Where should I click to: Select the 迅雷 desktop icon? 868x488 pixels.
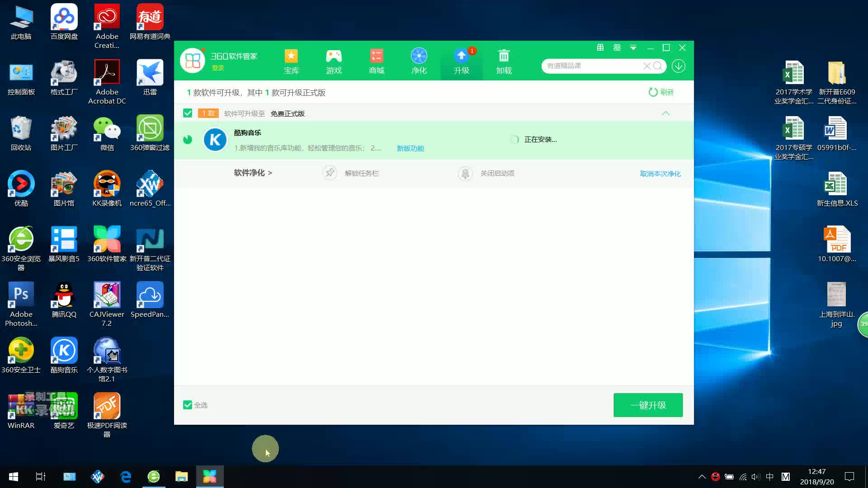tap(150, 77)
